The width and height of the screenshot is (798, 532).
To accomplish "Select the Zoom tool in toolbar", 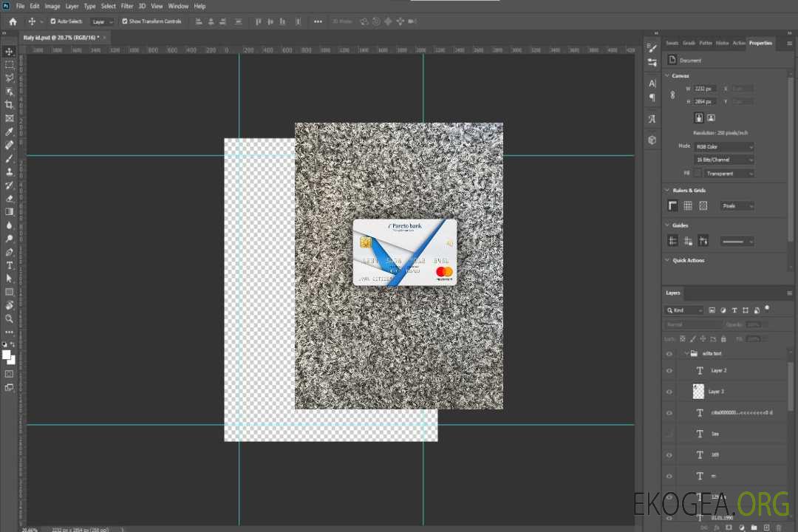I will click(x=10, y=318).
